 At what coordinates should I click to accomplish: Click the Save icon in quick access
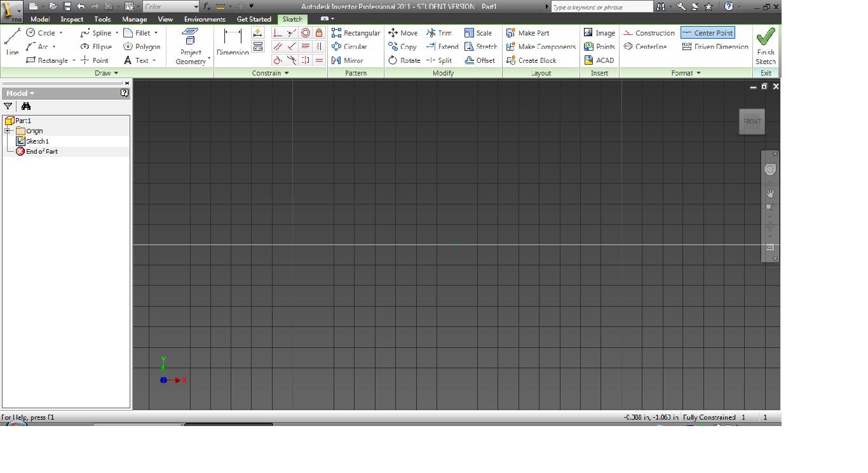coord(67,6)
